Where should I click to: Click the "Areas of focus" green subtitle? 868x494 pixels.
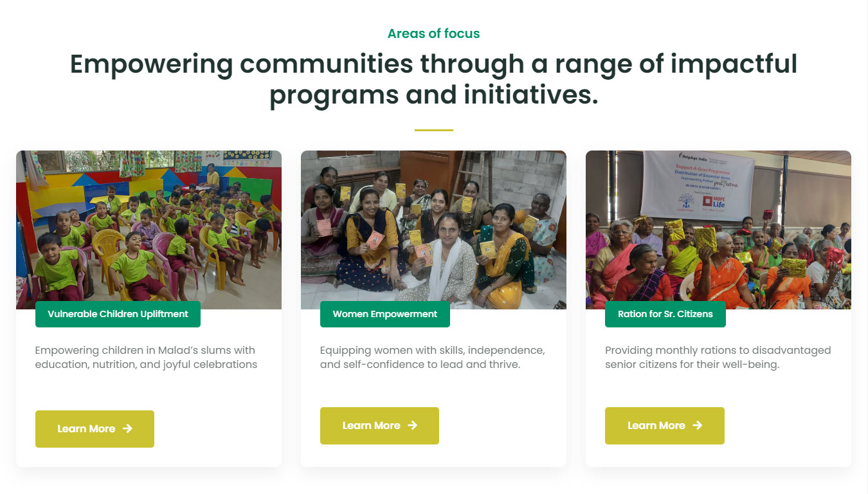(x=433, y=33)
